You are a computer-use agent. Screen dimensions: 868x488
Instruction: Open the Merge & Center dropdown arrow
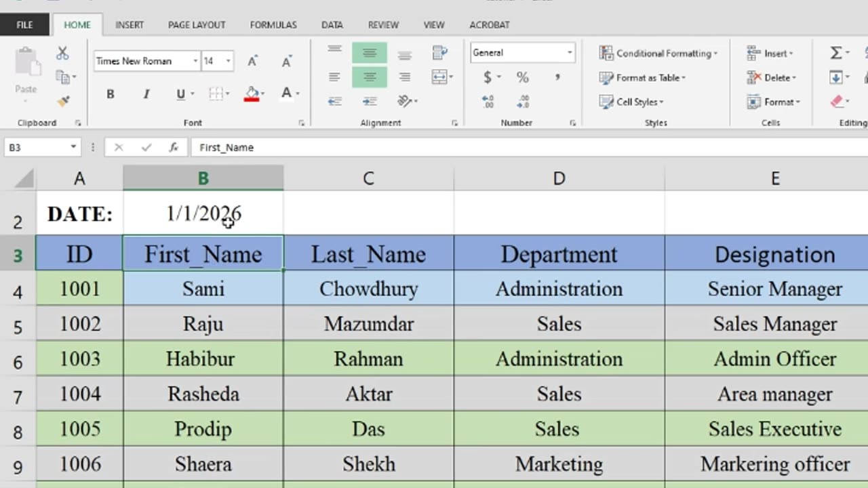451,78
